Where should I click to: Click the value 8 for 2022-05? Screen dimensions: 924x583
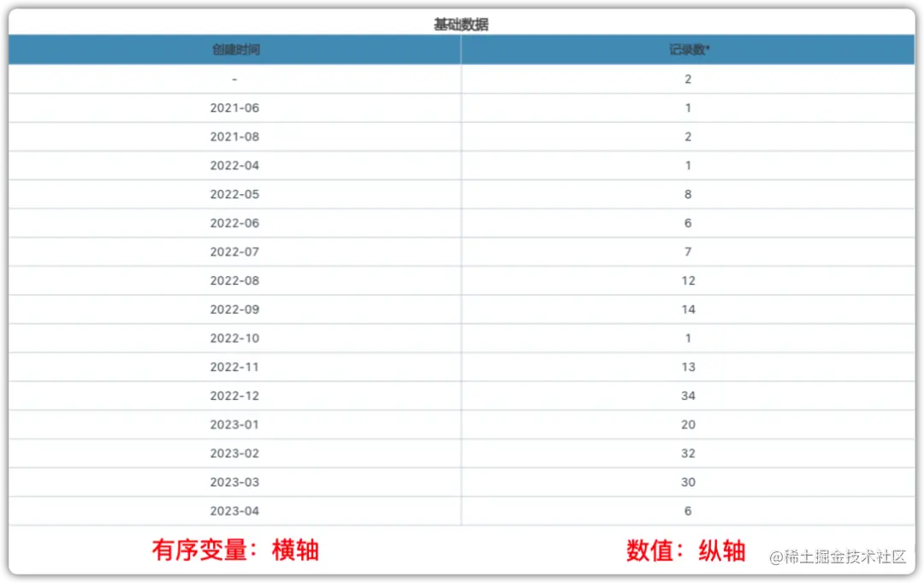[688, 194]
